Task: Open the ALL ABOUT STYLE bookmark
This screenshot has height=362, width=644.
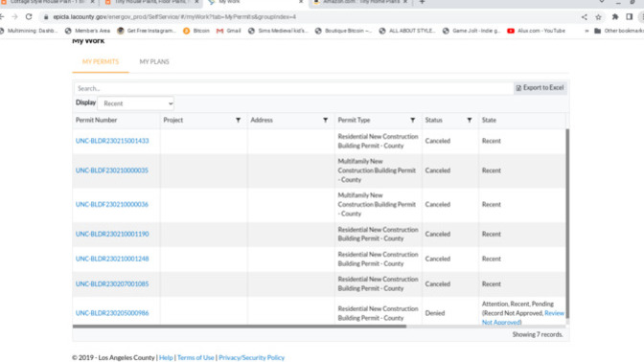Action: [407, 31]
